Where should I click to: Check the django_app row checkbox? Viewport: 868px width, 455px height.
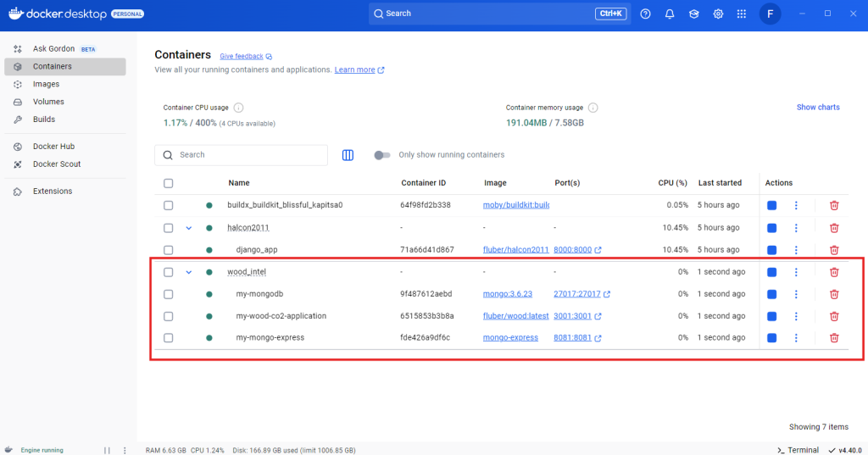click(169, 250)
